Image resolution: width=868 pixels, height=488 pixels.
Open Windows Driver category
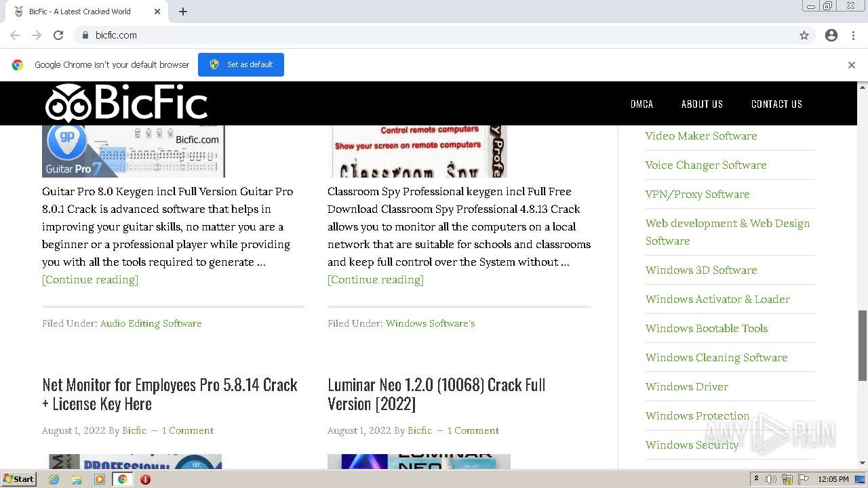(687, 386)
